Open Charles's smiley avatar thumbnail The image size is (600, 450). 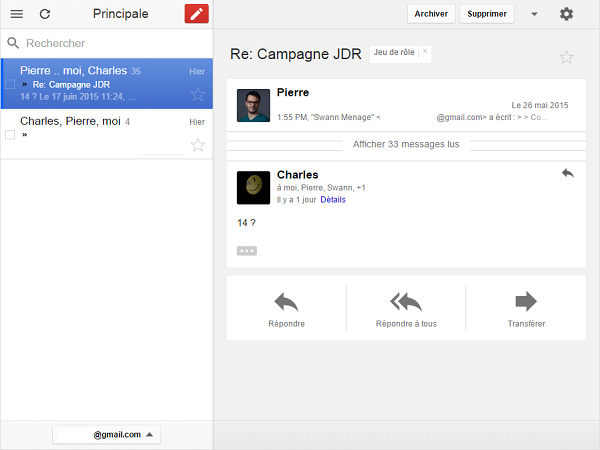[253, 188]
